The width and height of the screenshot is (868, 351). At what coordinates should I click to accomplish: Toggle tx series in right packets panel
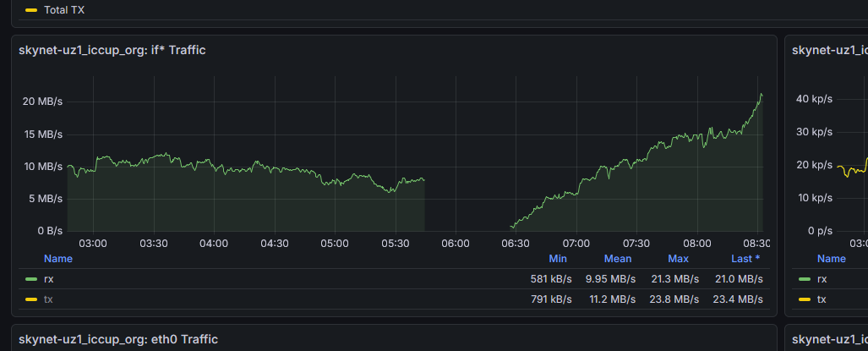822,299
